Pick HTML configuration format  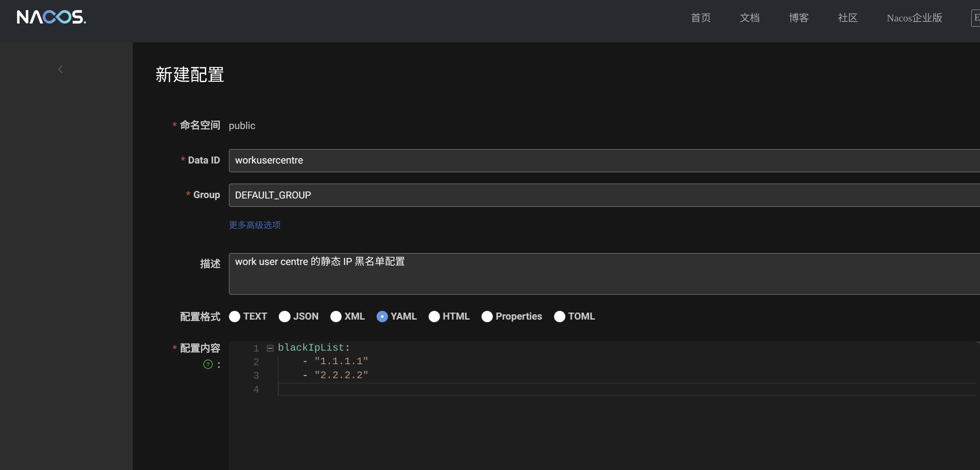pyautogui.click(x=434, y=317)
